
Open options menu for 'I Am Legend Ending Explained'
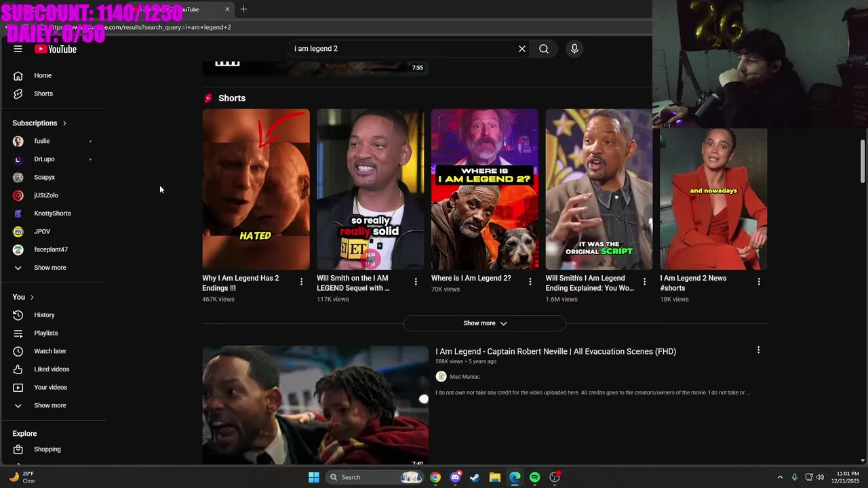[645, 281]
